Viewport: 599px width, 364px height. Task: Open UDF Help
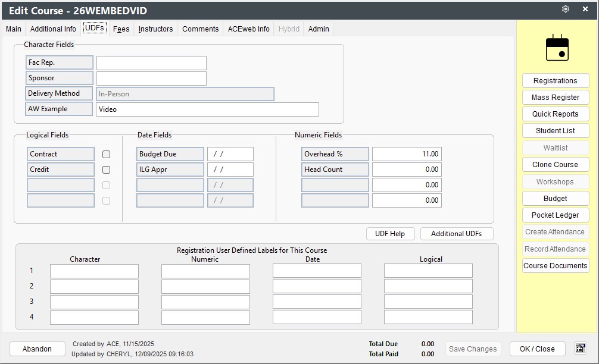[390, 234]
